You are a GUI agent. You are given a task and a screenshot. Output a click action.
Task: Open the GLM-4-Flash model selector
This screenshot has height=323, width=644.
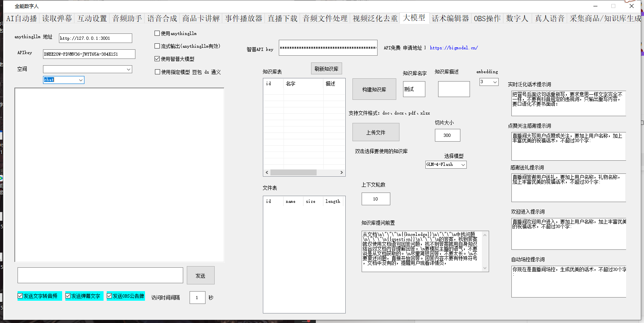[x=463, y=165]
